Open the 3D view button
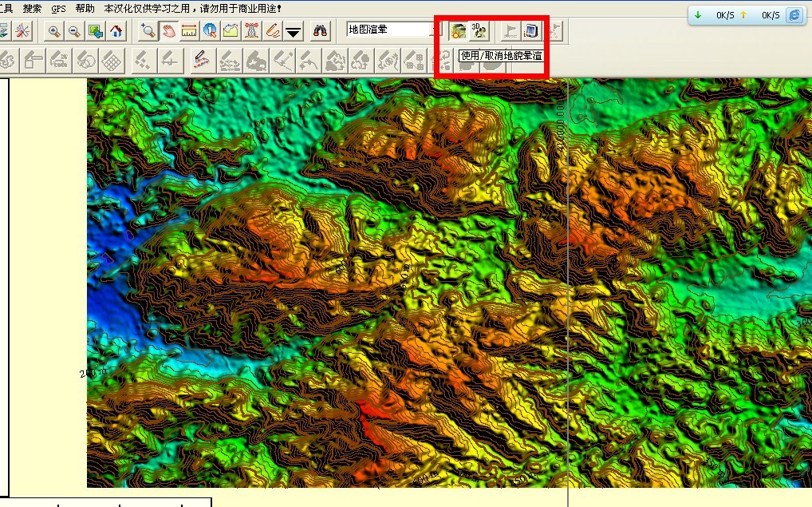The image size is (812, 507). (x=479, y=31)
